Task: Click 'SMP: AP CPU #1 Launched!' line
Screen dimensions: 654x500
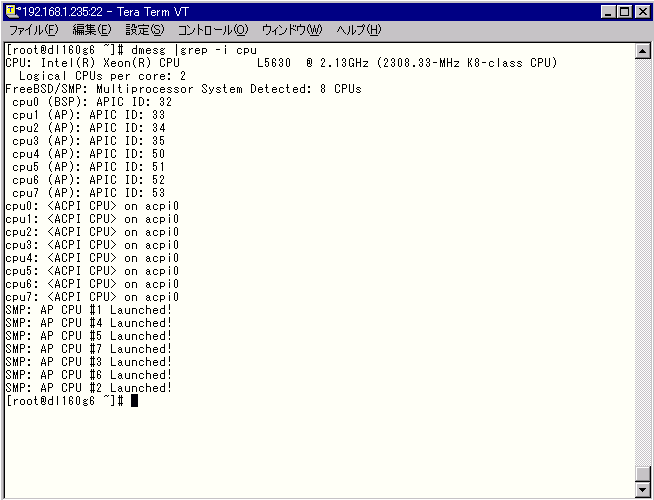Action: pyautogui.click(x=89, y=310)
